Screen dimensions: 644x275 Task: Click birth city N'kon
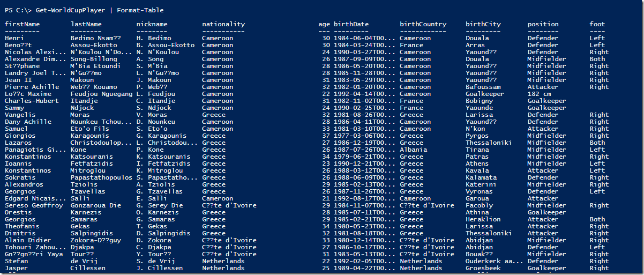click(475, 129)
